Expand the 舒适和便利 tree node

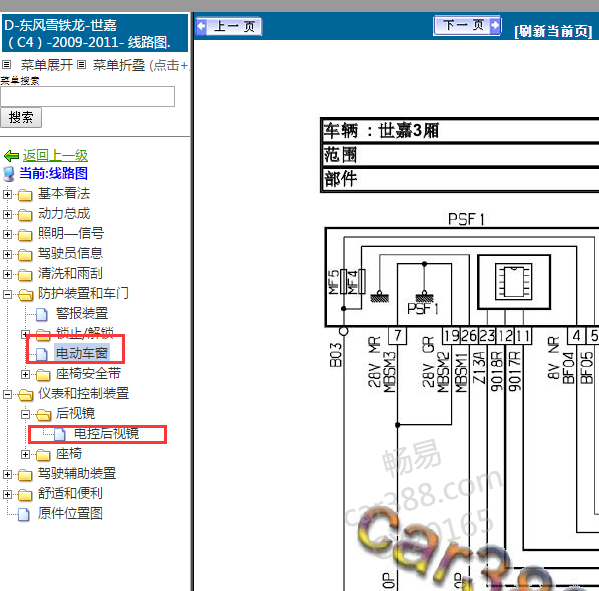click(x=7, y=494)
